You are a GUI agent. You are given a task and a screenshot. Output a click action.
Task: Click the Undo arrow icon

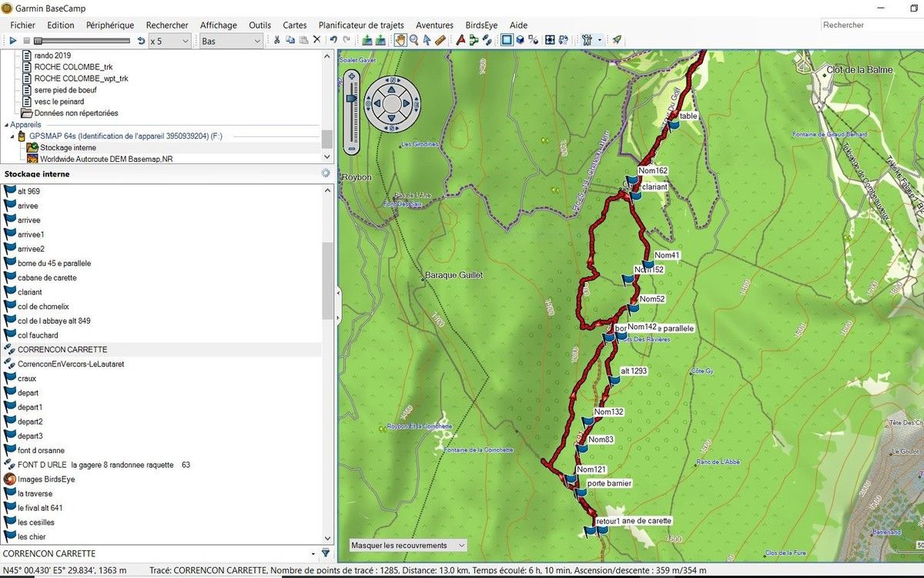pos(333,41)
